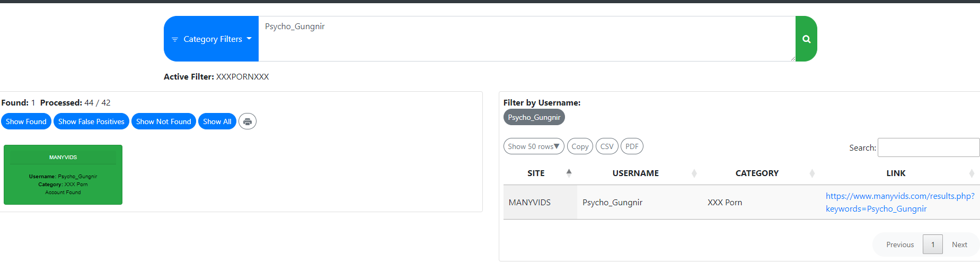Toggle the Psycho_Gungnir username filter chip

pos(534,117)
